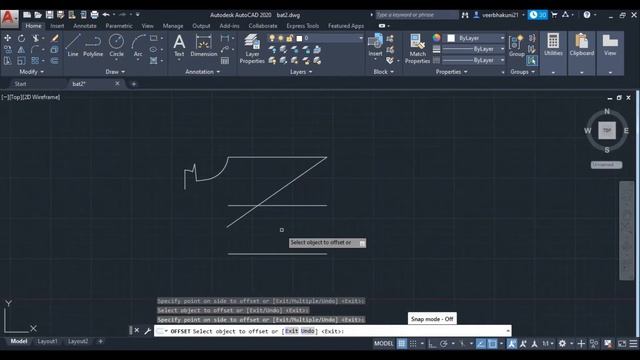Expand the Layers panel
Viewport: 640px width, 360px height.
[301, 72]
